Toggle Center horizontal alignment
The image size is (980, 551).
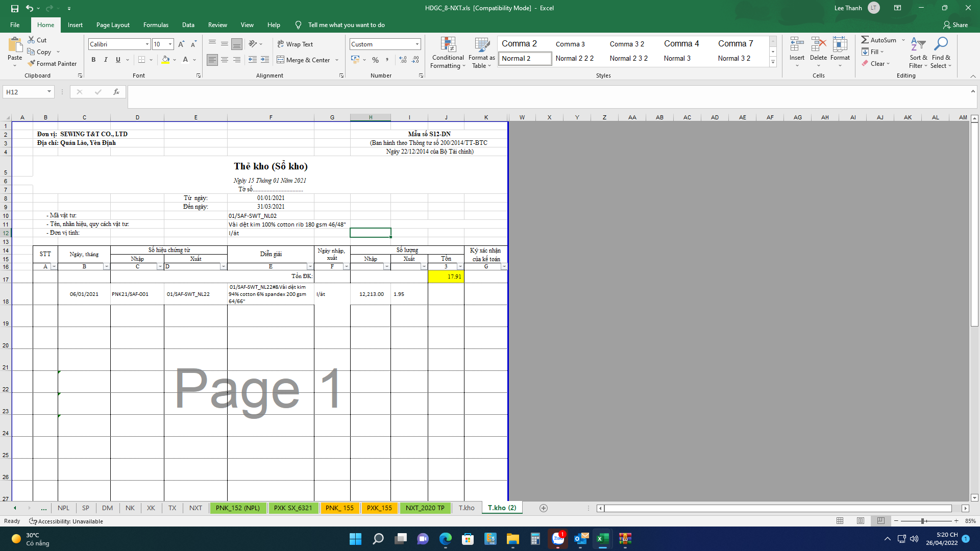point(225,60)
